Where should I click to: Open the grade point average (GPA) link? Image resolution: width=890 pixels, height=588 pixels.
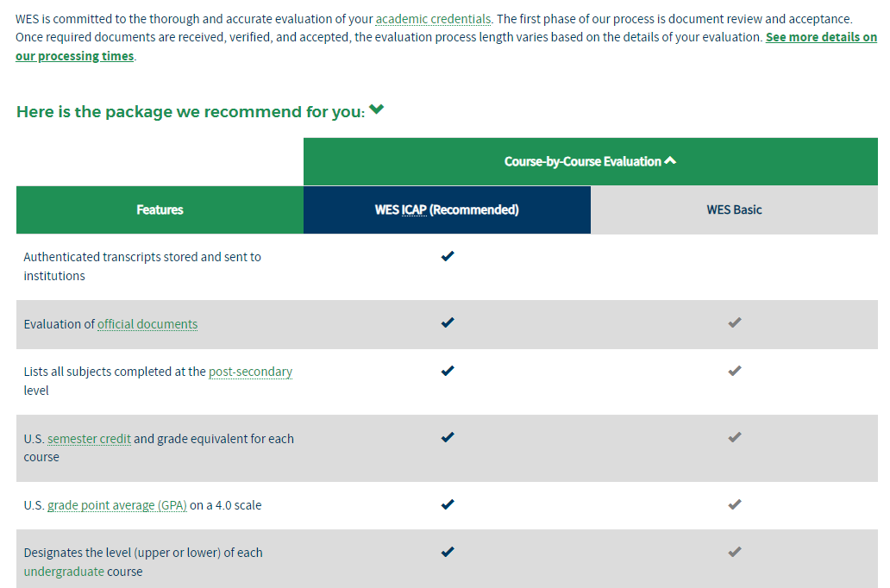pos(117,505)
